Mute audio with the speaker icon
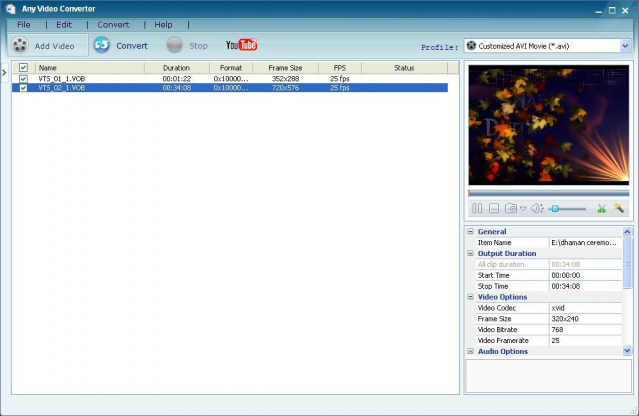This screenshot has height=416, width=639. tap(537, 208)
